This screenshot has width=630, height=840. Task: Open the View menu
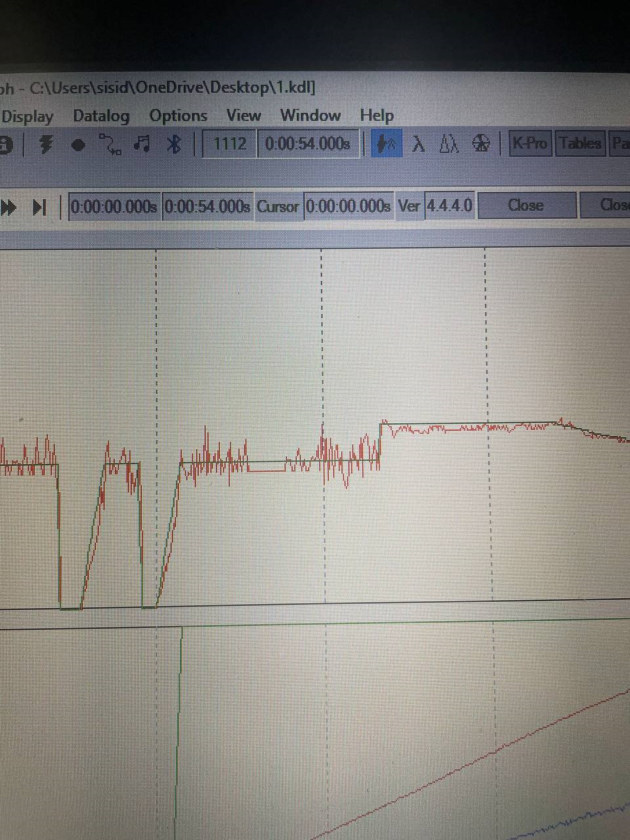click(x=243, y=115)
